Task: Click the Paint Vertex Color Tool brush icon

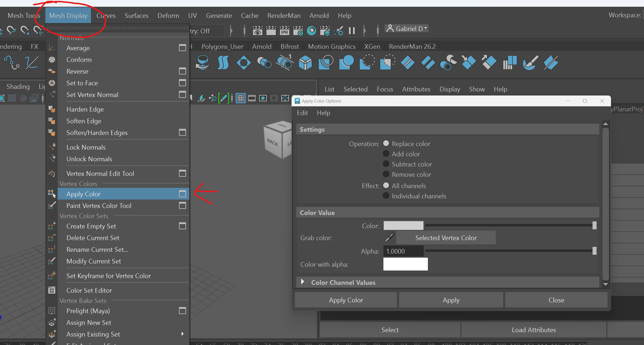Action: (x=52, y=205)
